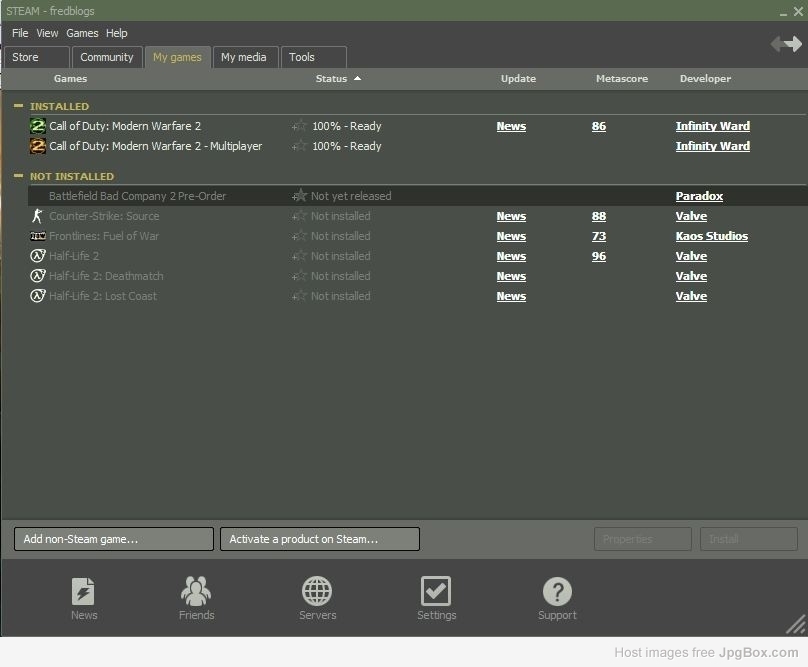The width and height of the screenshot is (808, 667).
Task: Click Activate a product on Steam button
Action: point(319,539)
